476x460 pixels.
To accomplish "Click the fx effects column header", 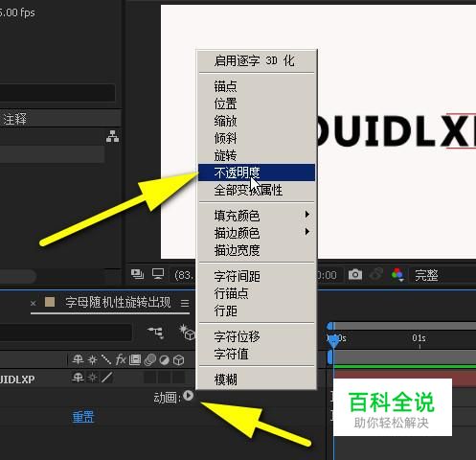I will tap(121, 360).
